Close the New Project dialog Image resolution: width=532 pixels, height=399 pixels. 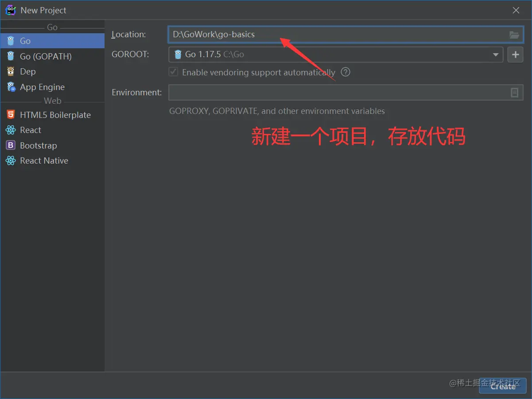tap(516, 10)
